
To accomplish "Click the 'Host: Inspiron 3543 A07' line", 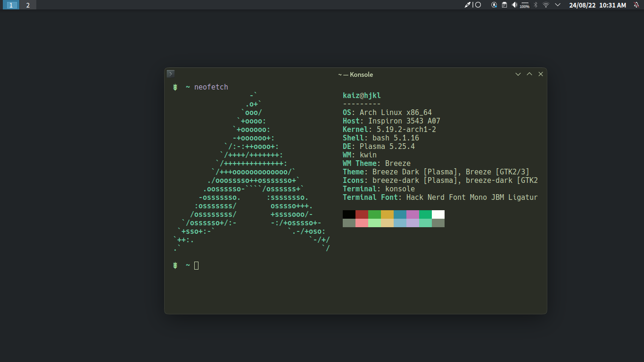I will click(391, 121).
